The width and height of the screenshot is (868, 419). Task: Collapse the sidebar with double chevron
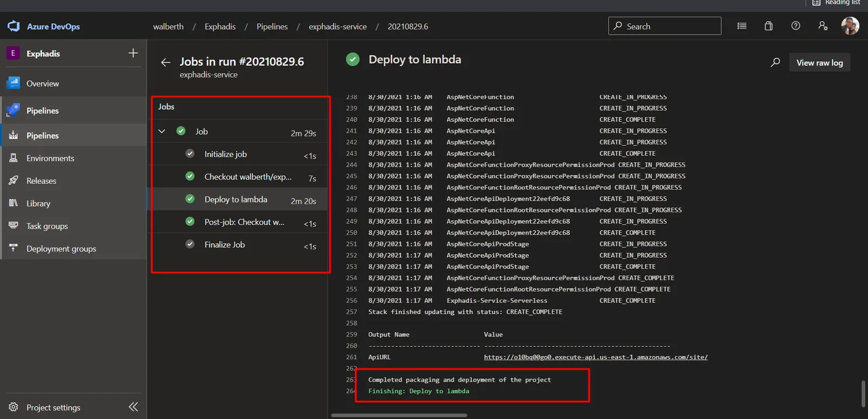[x=133, y=407]
